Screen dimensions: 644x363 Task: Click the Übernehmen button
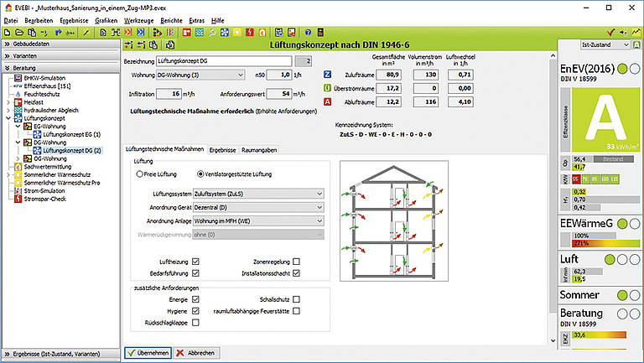pyautogui.click(x=149, y=353)
